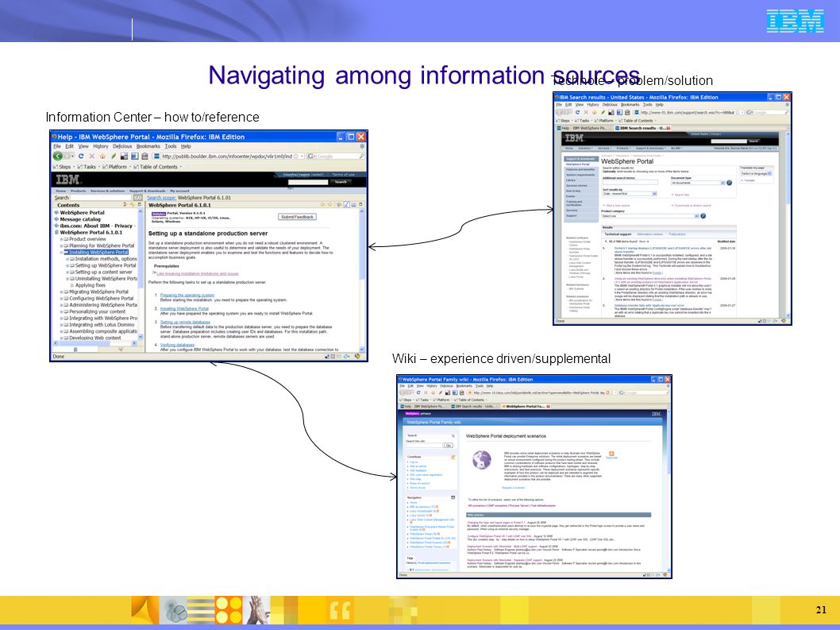Click the Search scope link in Help window
The width and height of the screenshot is (840, 630).
(161, 198)
